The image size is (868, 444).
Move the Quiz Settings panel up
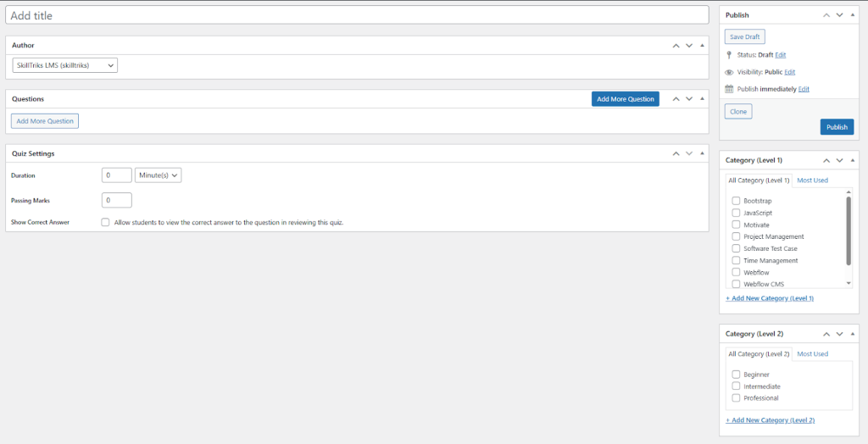[676, 153]
